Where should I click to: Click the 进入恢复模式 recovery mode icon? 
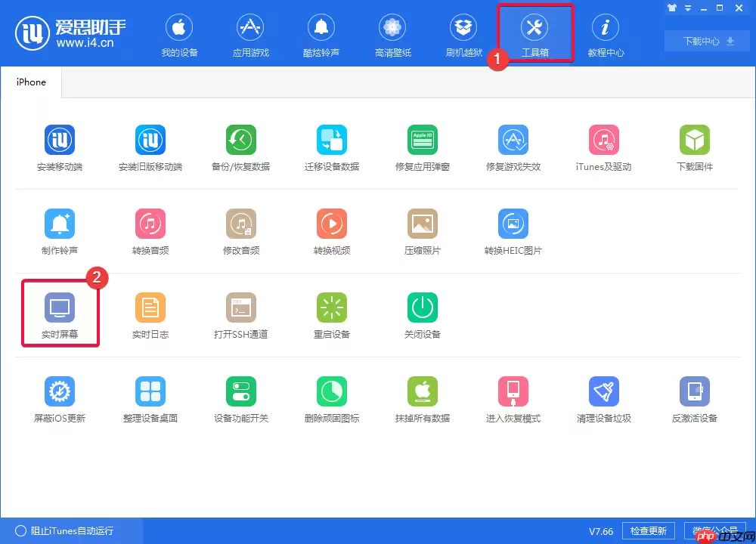[x=513, y=392]
